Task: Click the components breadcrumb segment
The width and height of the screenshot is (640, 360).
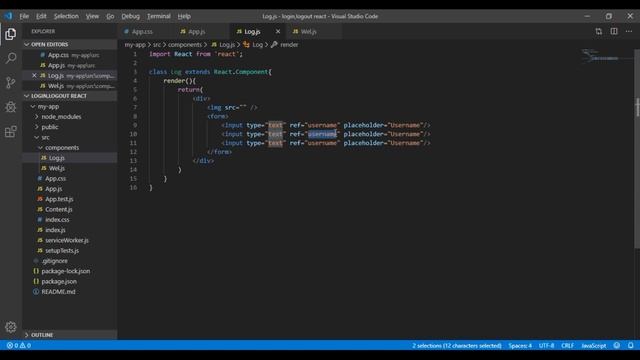Action: click(x=185, y=44)
